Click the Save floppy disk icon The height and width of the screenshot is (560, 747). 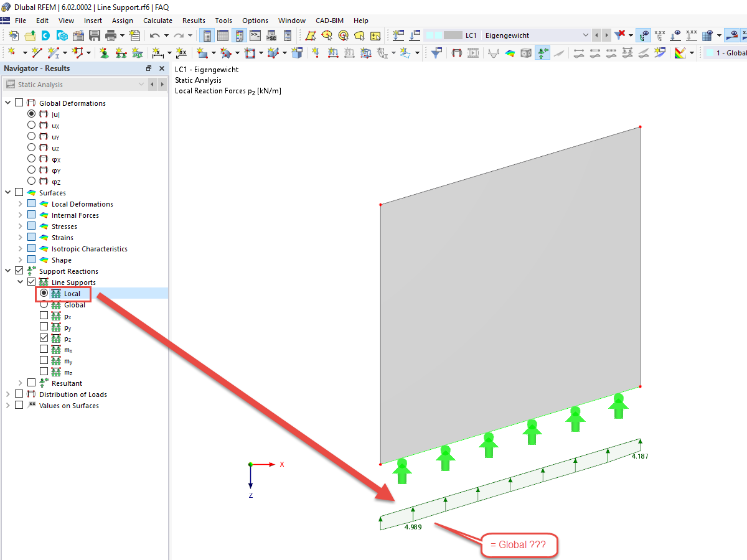coord(94,35)
